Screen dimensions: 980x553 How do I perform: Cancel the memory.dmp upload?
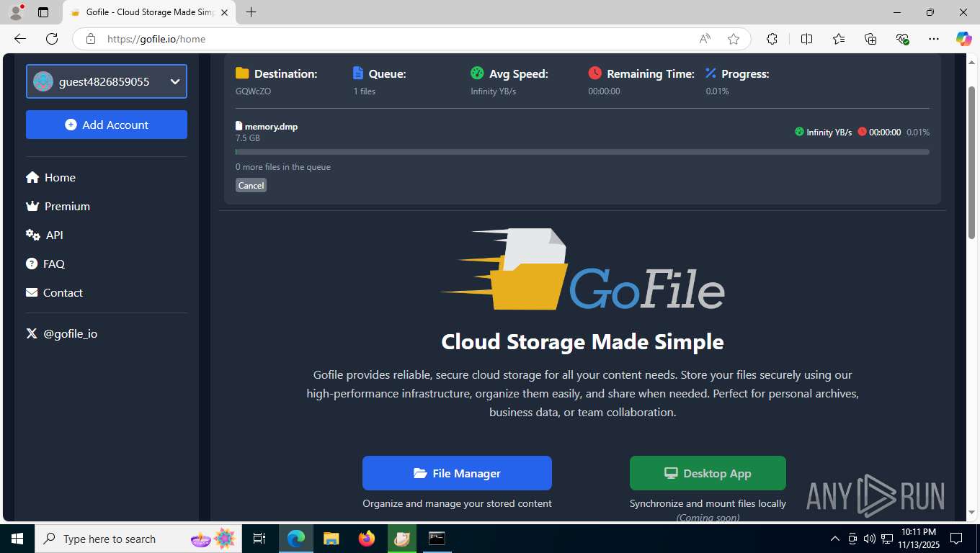click(x=251, y=185)
